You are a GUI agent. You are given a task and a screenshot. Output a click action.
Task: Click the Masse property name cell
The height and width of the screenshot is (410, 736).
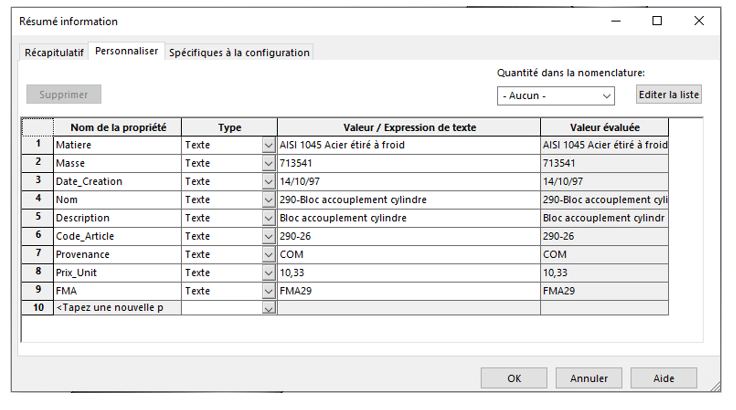pos(117,163)
